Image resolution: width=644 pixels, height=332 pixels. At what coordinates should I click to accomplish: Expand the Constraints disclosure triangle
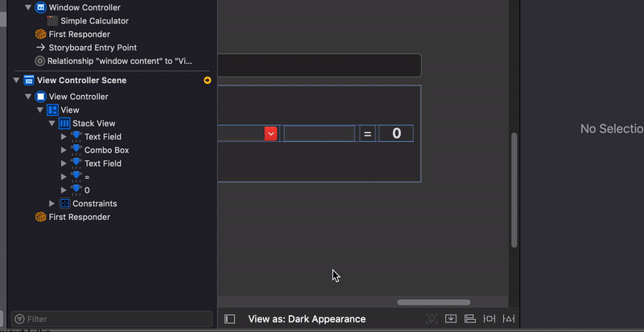click(x=52, y=203)
